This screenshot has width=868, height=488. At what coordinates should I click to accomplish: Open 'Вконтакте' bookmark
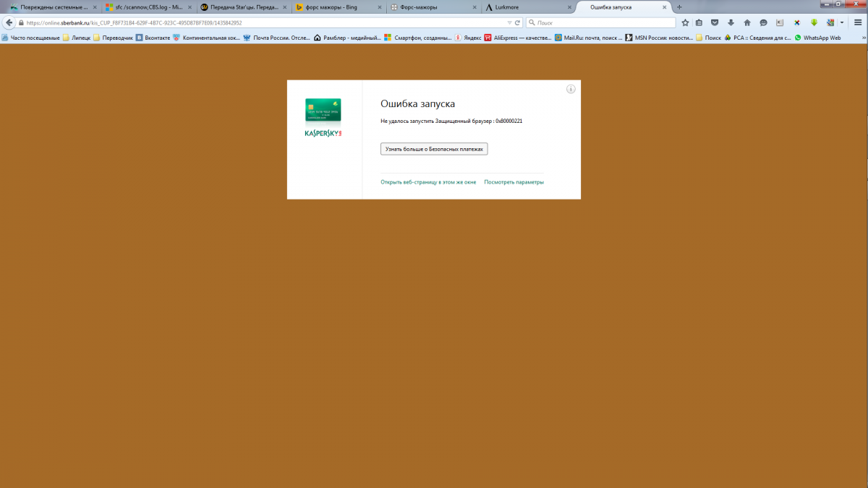click(x=153, y=38)
